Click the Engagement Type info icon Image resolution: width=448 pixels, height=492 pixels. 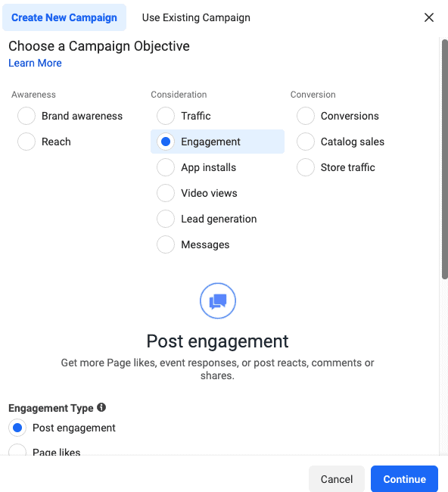(101, 407)
